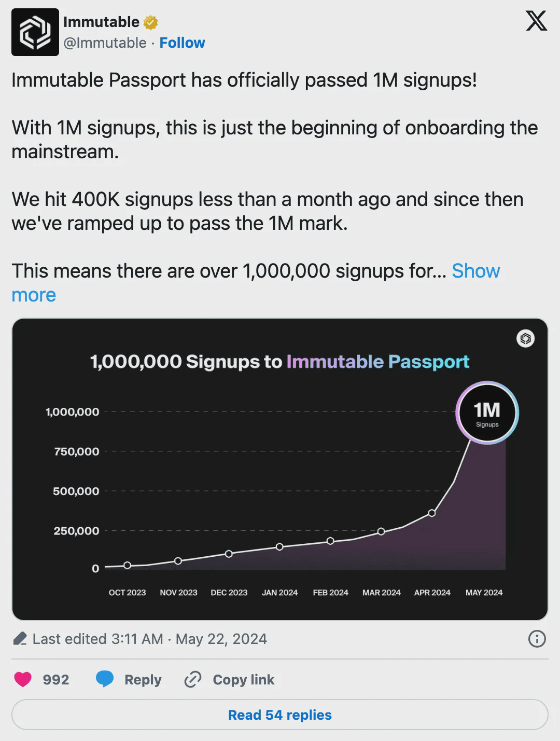Click the last edited pencil icon
The image size is (560, 741).
[x=20, y=639]
